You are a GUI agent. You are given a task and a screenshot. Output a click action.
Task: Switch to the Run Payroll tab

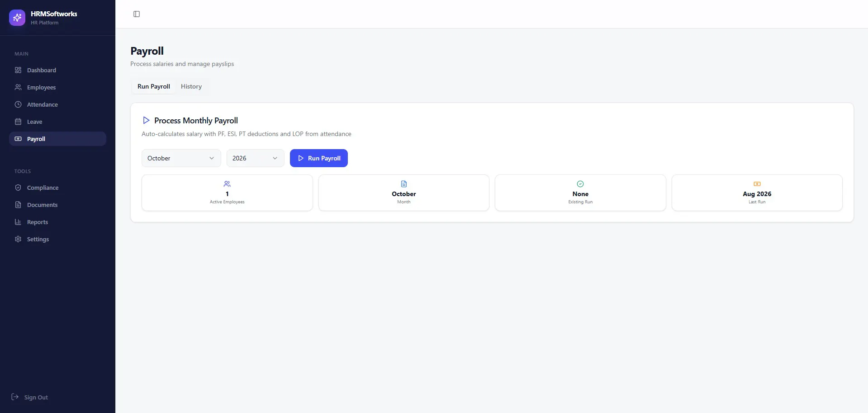point(154,86)
